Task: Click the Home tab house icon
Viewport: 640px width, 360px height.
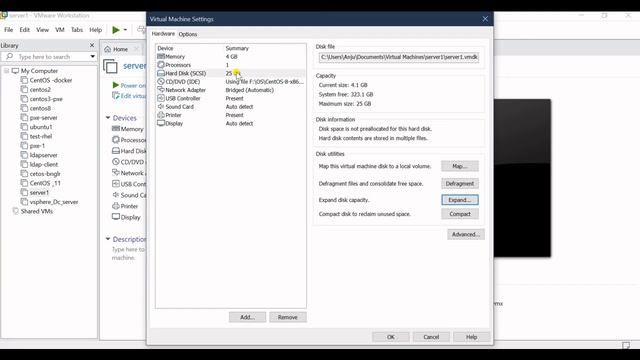Action: (107, 49)
